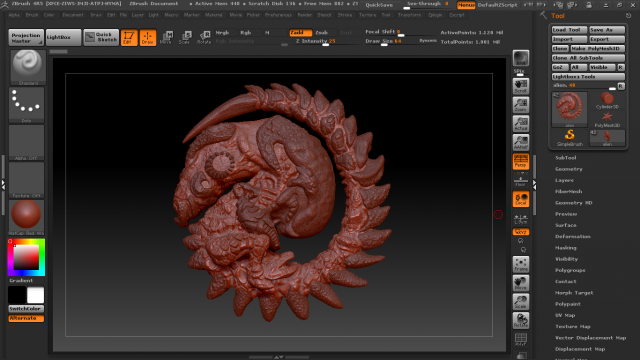Screen dimensions: 640x360
Task: Click the Rotate view icon on right shelf
Action: click(521, 320)
